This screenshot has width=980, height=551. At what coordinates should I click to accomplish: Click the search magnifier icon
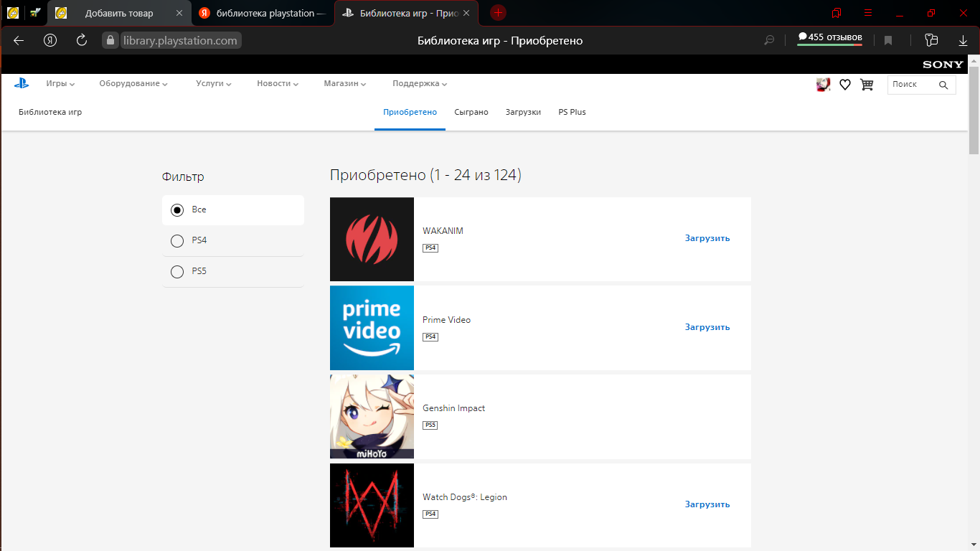[x=943, y=85]
